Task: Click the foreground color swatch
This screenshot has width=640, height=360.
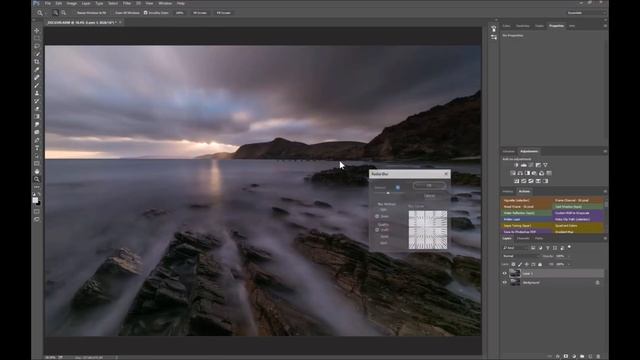Action: point(35,200)
